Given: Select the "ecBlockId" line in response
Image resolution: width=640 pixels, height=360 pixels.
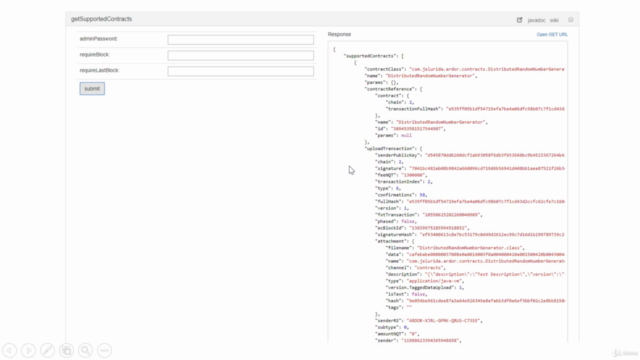Looking at the screenshot, I should [422, 228].
